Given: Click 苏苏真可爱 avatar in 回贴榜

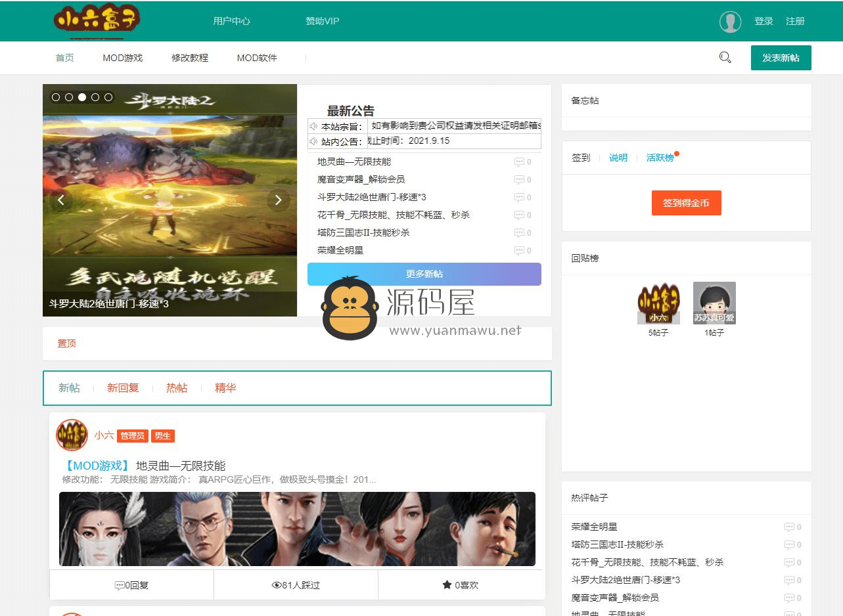Looking at the screenshot, I should tap(714, 303).
